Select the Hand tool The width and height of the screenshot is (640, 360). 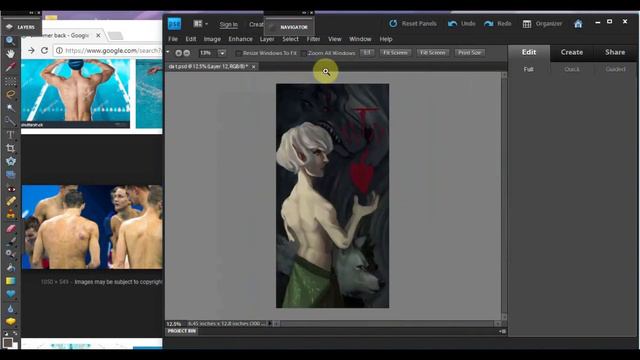(10, 53)
